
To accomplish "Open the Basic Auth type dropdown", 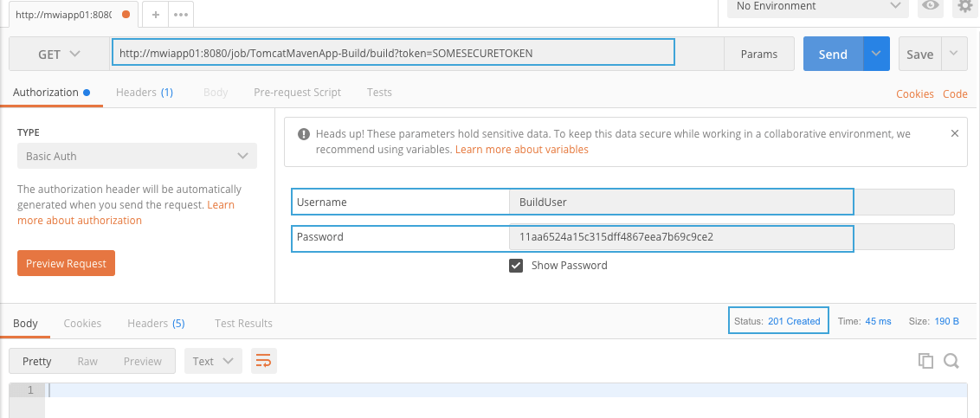I will click(x=137, y=156).
